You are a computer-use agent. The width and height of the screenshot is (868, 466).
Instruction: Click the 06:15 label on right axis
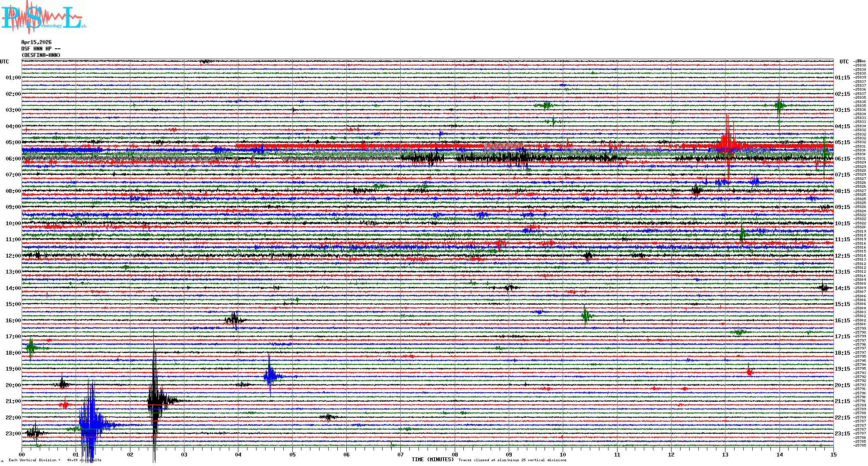click(x=842, y=159)
